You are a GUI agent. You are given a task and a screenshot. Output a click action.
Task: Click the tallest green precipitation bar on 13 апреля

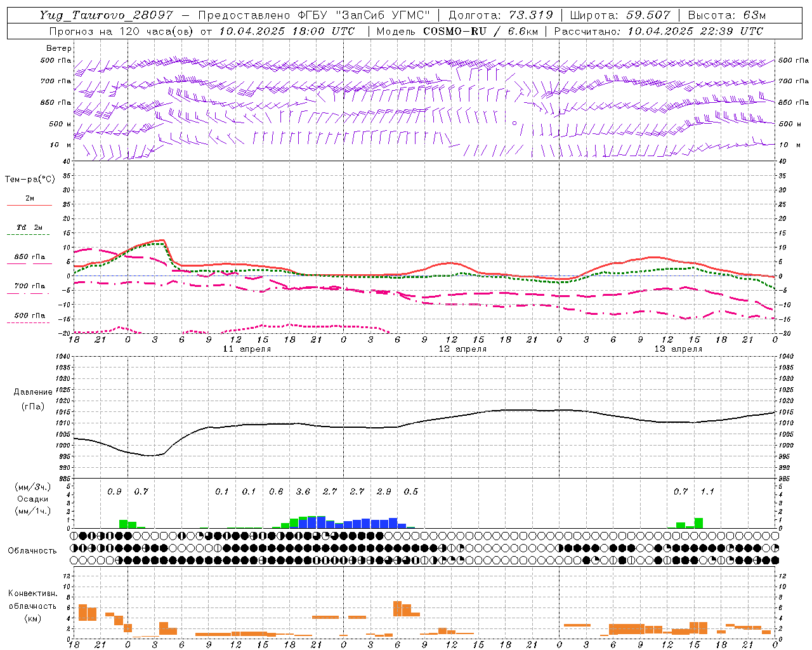click(x=698, y=523)
